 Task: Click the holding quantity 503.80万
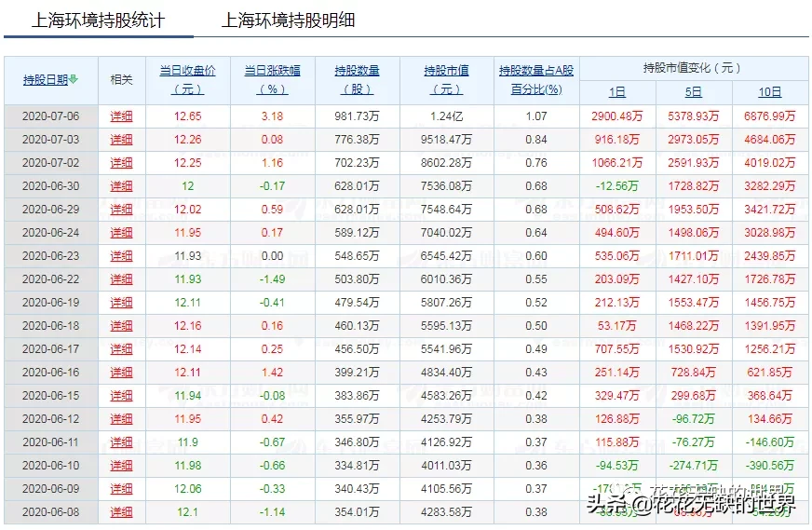coord(357,279)
